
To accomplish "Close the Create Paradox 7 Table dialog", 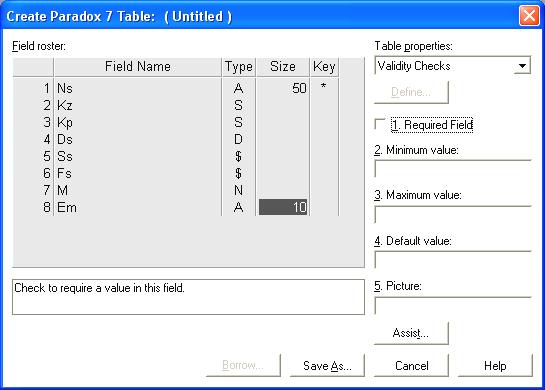I will point(529,16).
